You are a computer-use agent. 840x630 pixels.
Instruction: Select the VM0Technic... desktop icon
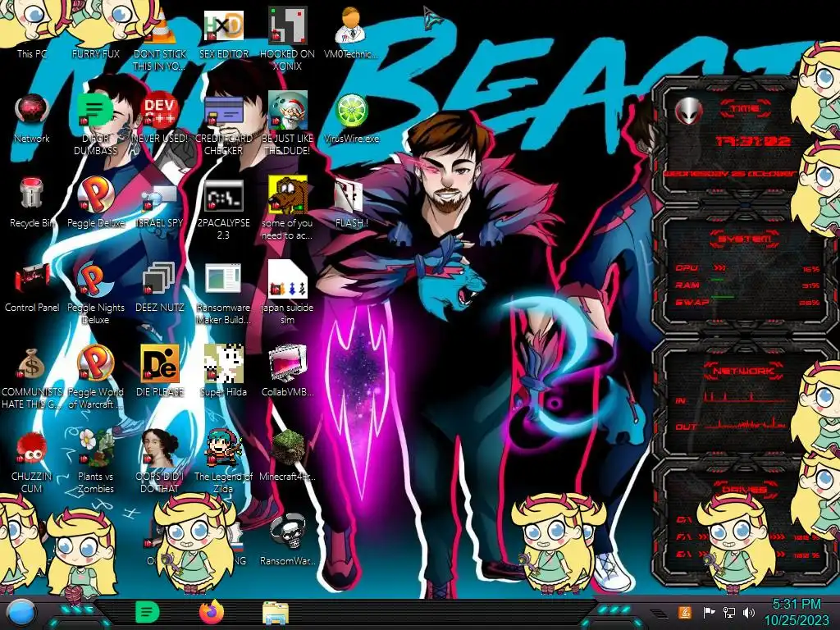(351, 32)
